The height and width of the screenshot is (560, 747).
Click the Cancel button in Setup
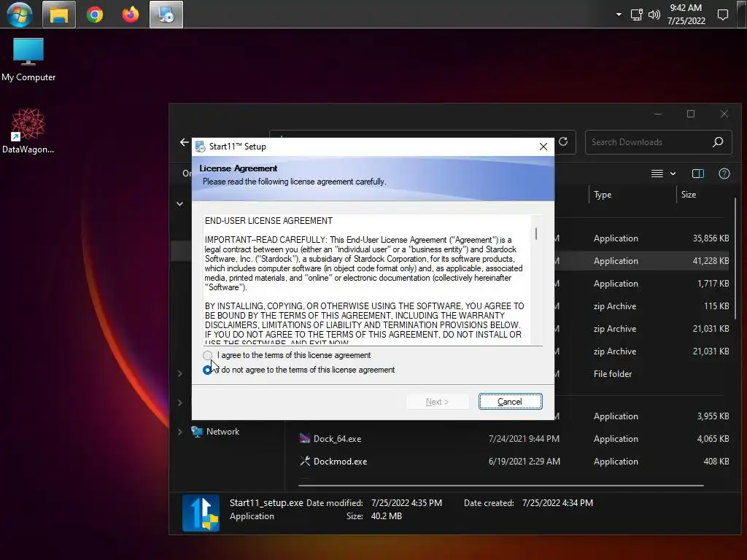point(510,402)
